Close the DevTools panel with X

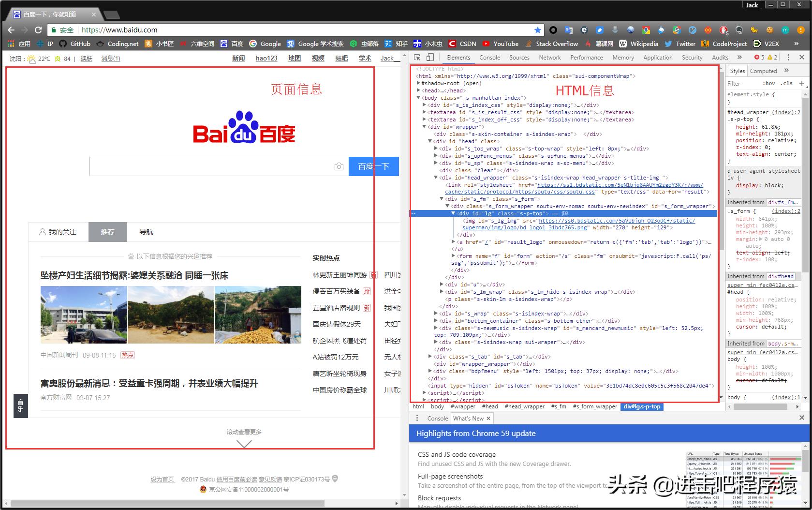pos(802,57)
